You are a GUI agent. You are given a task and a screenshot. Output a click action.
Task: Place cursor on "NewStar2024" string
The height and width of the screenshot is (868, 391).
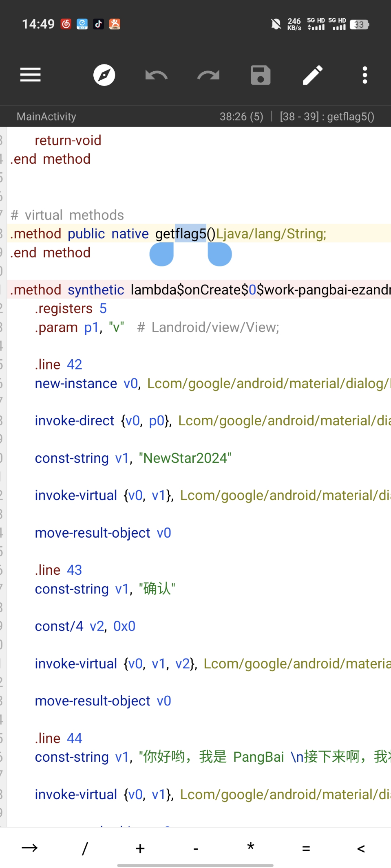[185, 458]
